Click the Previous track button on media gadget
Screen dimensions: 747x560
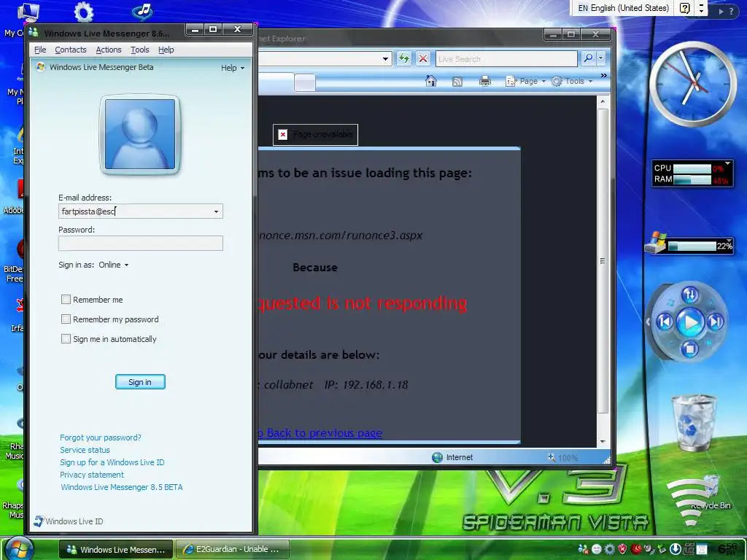pos(665,322)
